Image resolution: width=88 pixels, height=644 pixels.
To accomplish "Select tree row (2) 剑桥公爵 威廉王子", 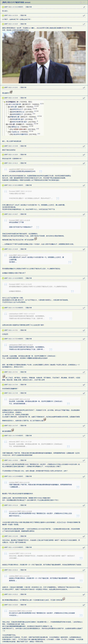I will pos(23,107).
